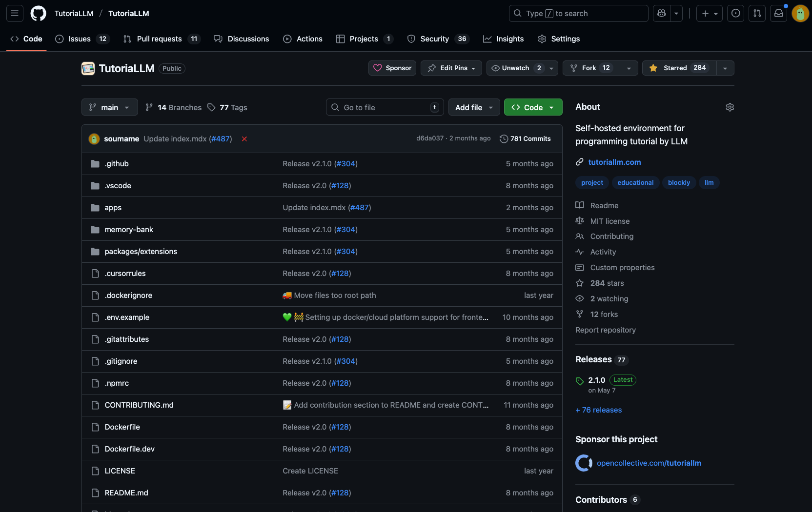812x512 pixels.
Task: Switch to the Pull requests tab
Action: tap(162, 39)
